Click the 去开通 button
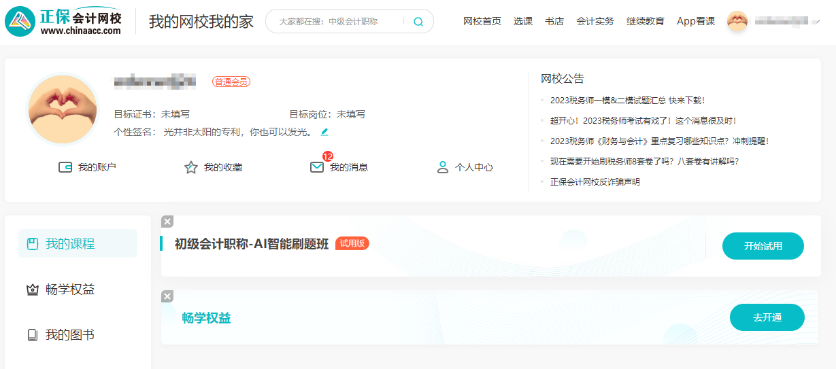836x369 pixels. click(767, 318)
